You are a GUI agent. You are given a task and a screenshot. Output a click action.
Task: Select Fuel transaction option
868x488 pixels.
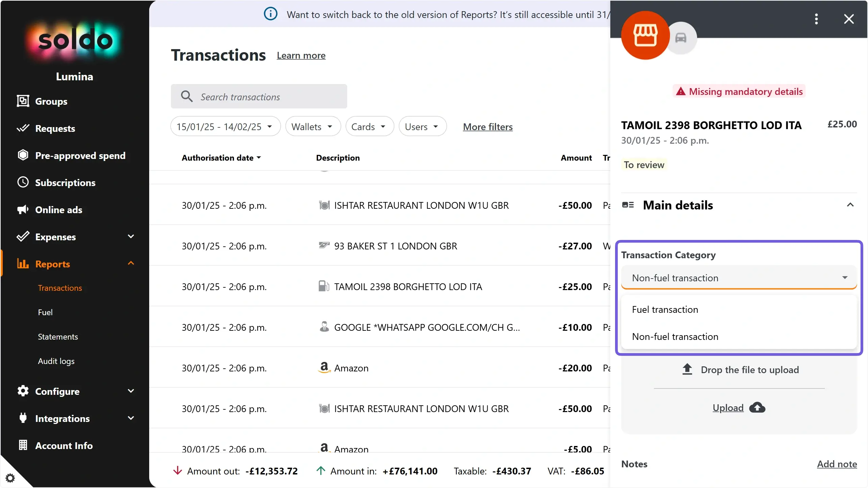(665, 309)
